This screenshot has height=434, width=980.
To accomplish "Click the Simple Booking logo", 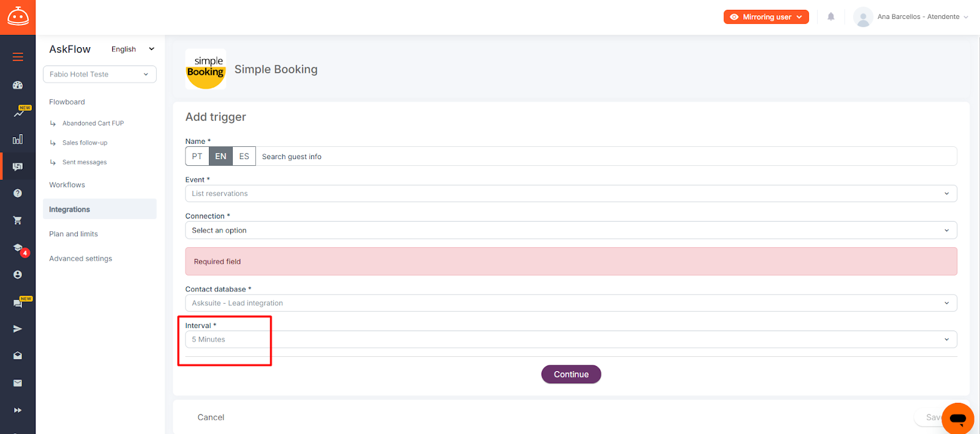I will click(x=206, y=69).
